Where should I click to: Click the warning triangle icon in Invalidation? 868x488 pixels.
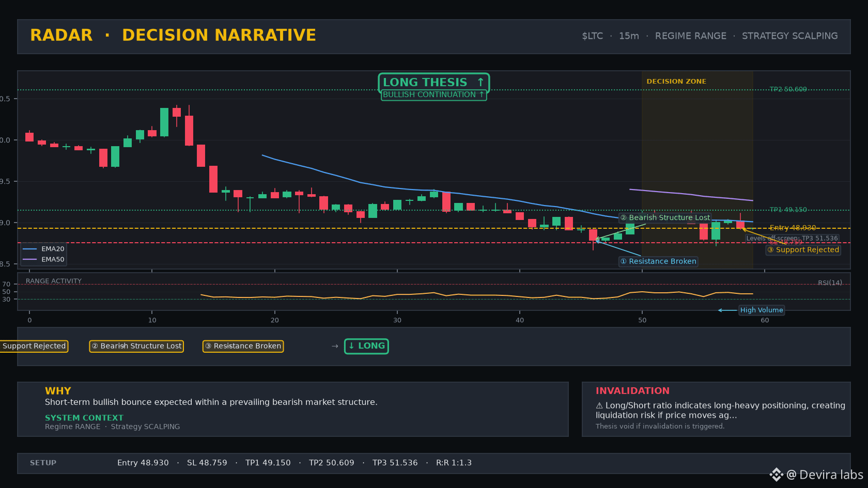[599, 406]
